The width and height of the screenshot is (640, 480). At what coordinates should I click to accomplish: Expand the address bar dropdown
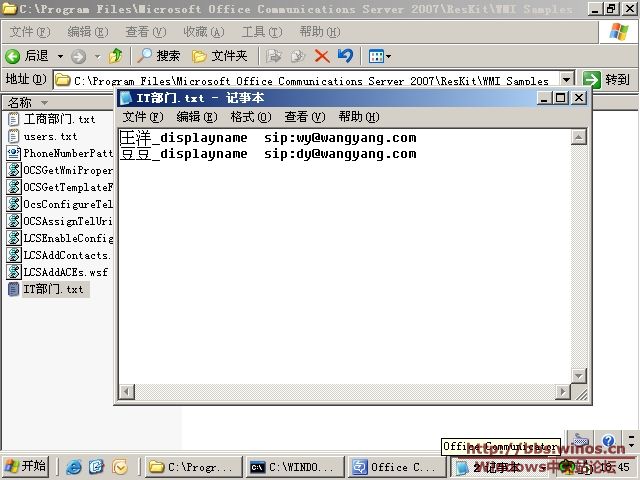tap(566, 80)
